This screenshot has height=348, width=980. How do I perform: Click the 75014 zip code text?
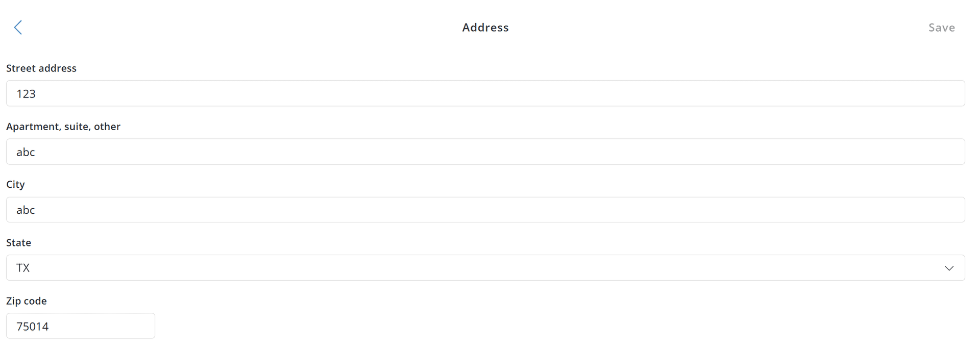[x=32, y=326]
